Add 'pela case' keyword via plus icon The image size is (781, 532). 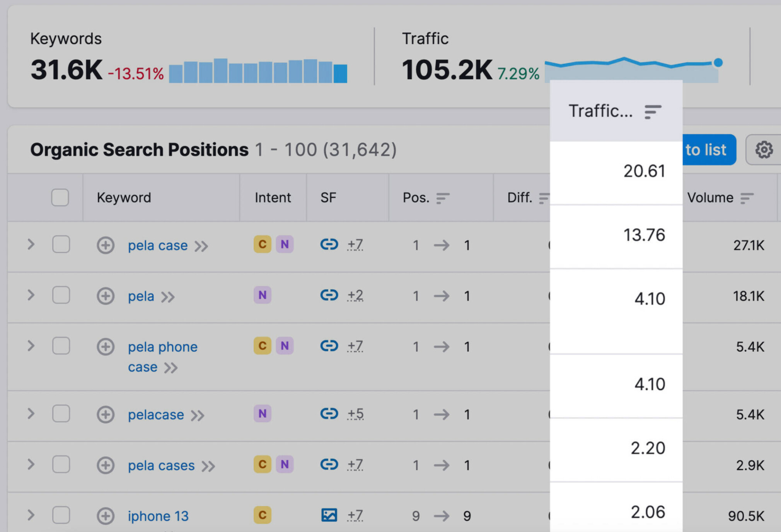tap(105, 245)
